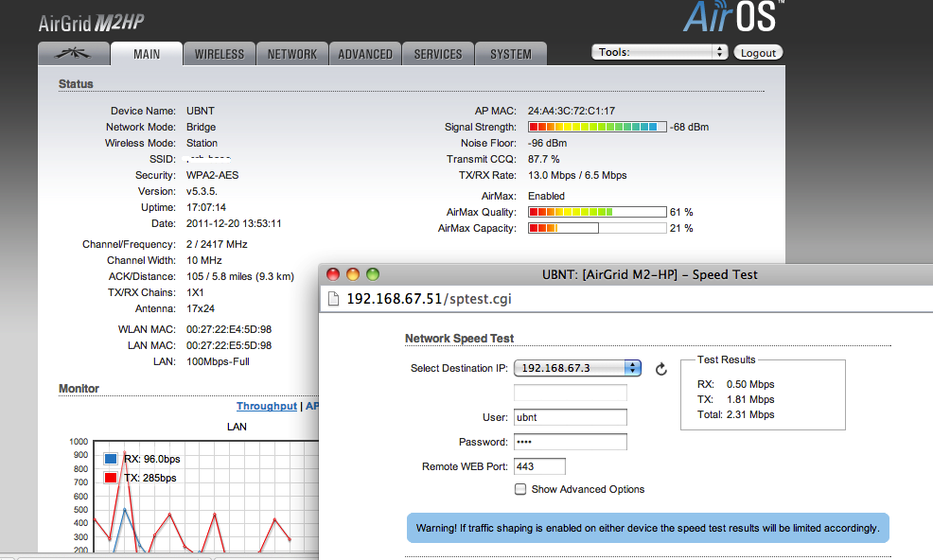
Task: Click the Security value WPA2-AES
Action: pyautogui.click(x=212, y=175)
